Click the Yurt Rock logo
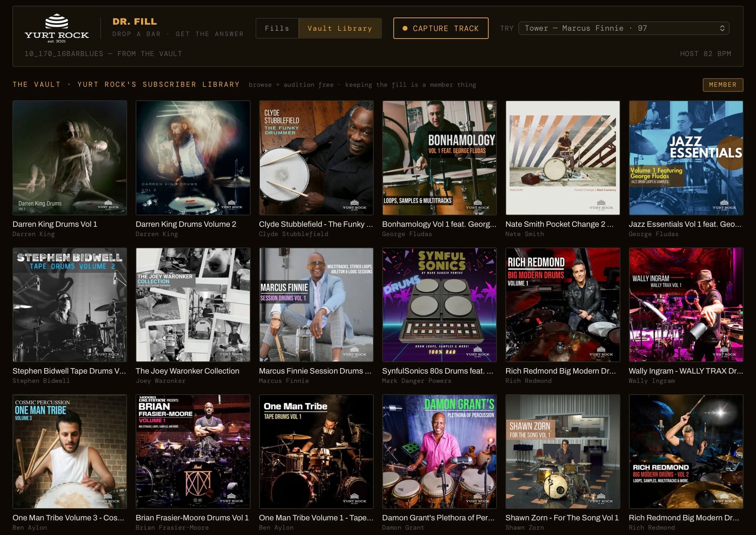 [57, 28]
